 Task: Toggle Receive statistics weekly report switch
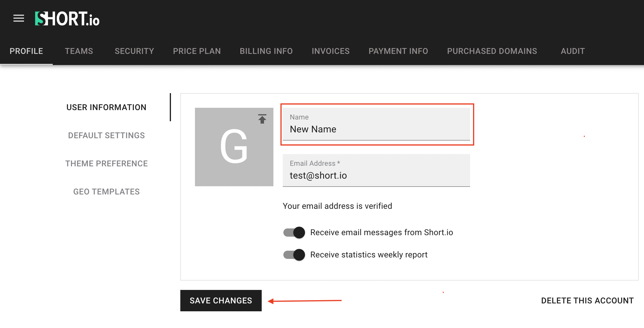tap(294, 255)
